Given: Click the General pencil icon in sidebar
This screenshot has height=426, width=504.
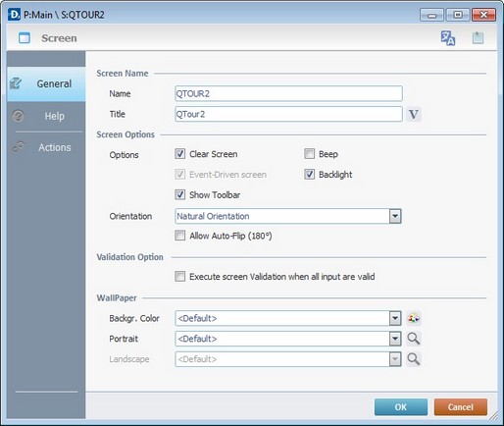Looking at the screenshot, I should 16,83.
